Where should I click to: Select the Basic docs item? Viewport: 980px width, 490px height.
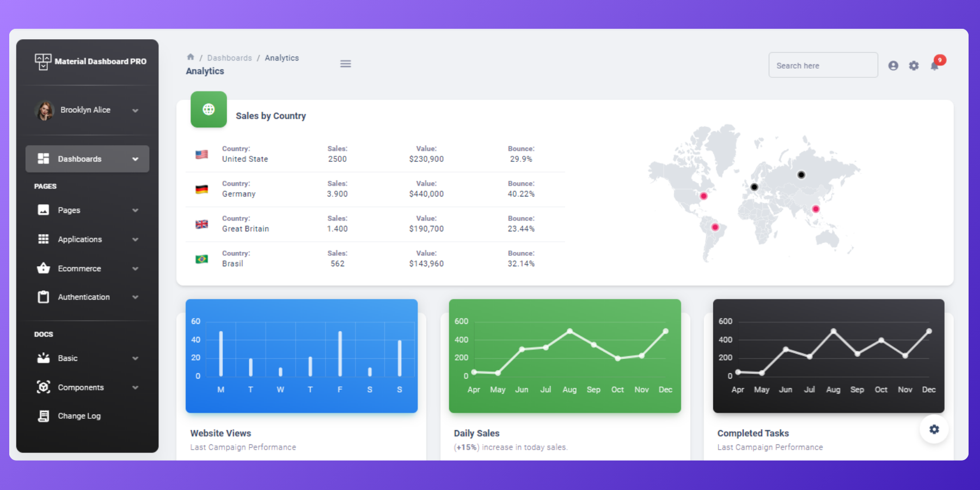[87, 358]
